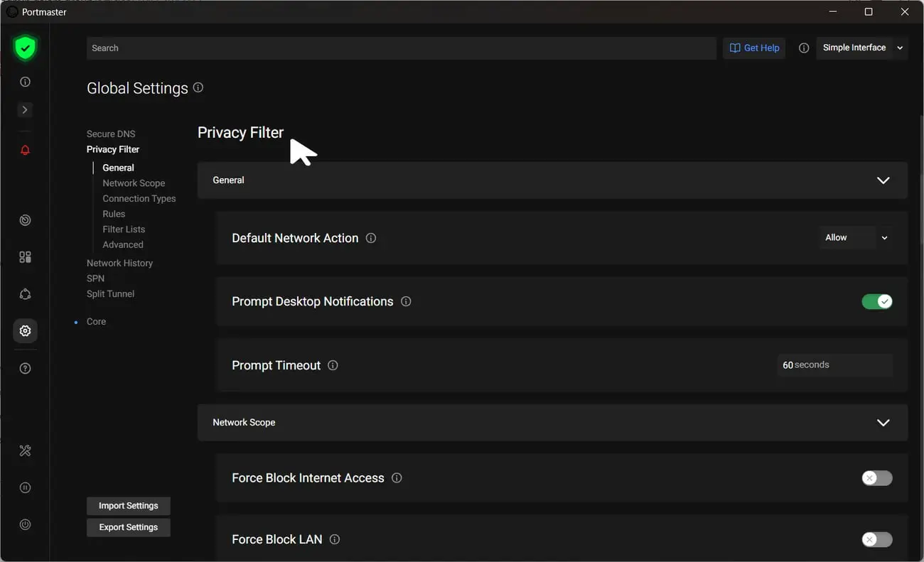Select General sub-item under Privacy Filter
Image resolution: width=924 pixels, height=562 pixels.
(x=118, y=168)
